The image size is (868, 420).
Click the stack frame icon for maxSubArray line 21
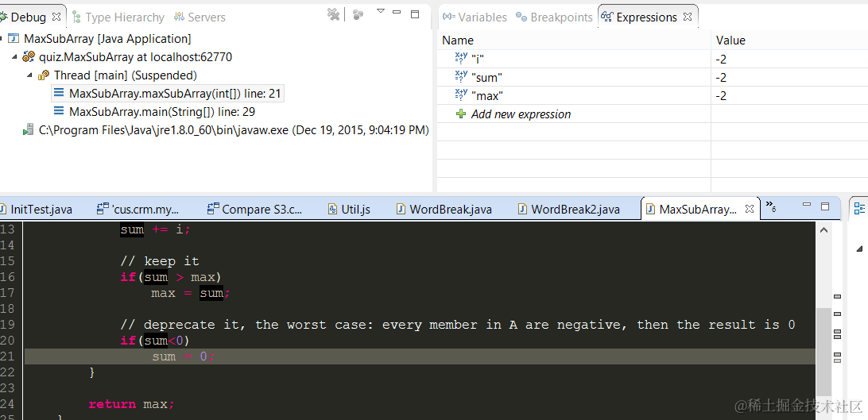pos(59,94)
